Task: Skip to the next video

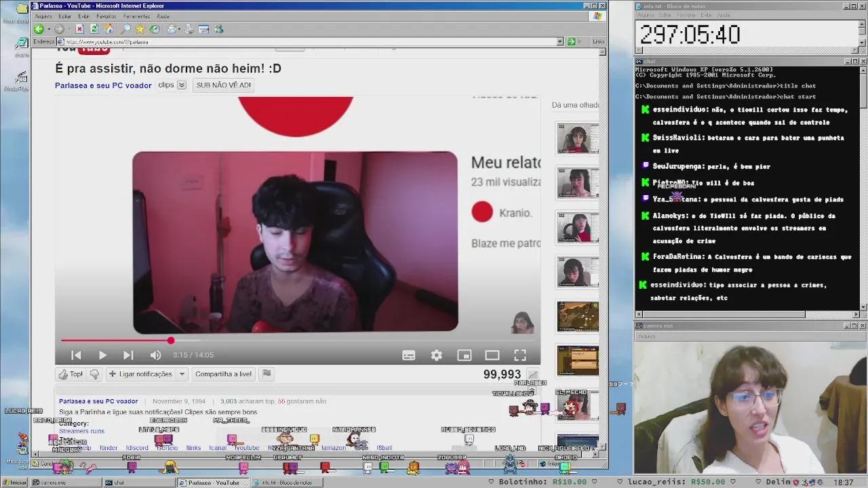Action: click(128, 355)
